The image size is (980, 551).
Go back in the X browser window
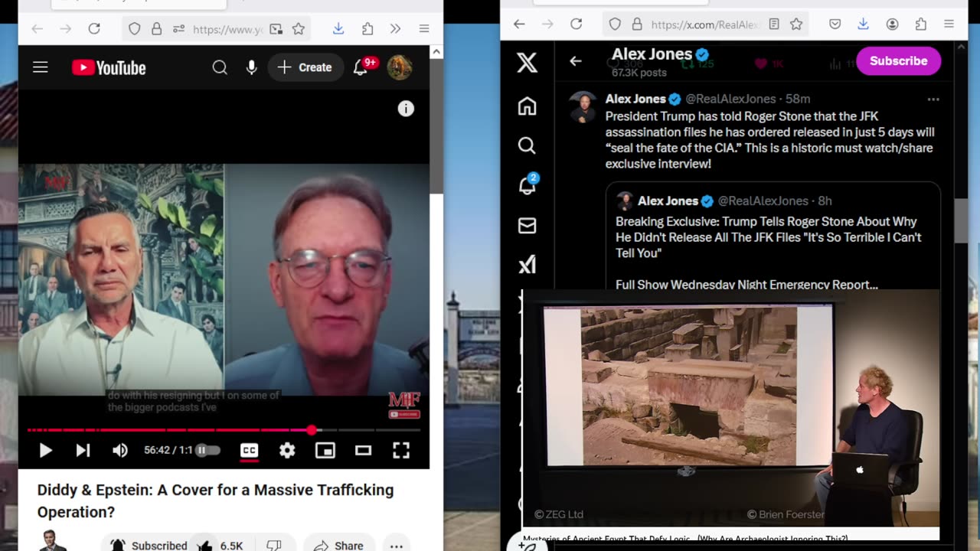(x=519, y=24)
